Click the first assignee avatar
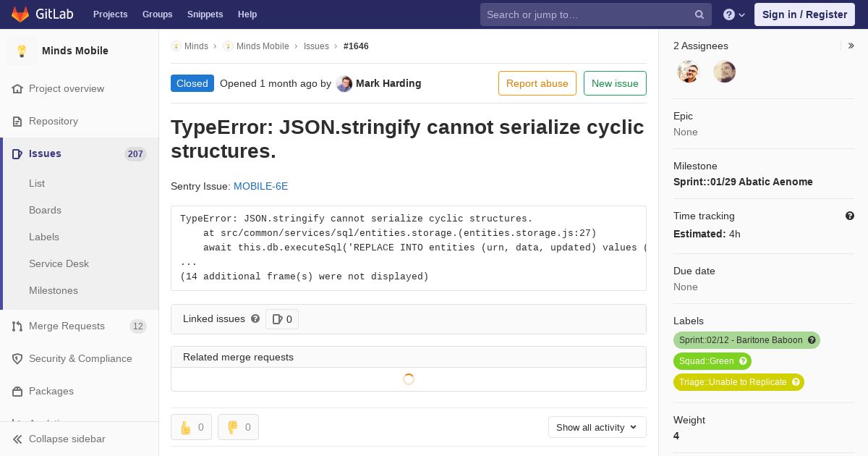Screen dimensions: 868x456 pyautogui.click(x=689, y=72)
